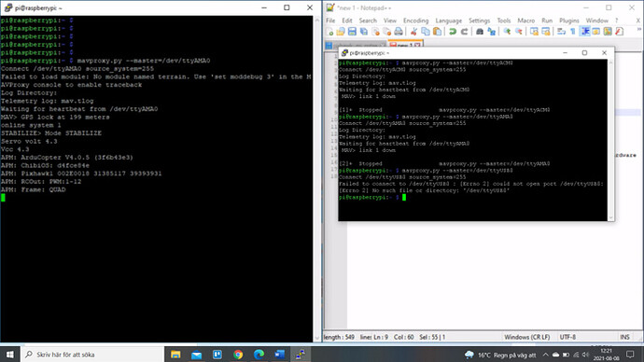The width and height of the screenshot is (644, 362).
Task: Open the weather widget '16°C Regn på väg att'
Action: point(500,355)
